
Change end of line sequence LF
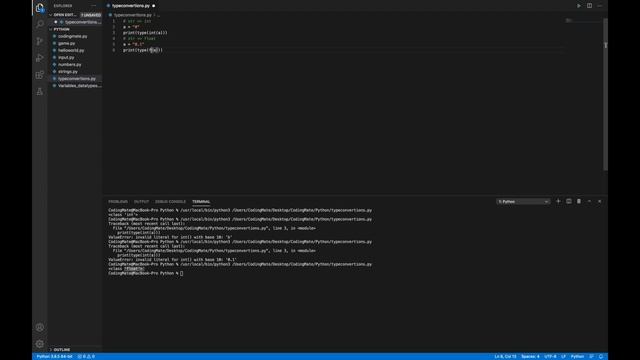point(563,356)
